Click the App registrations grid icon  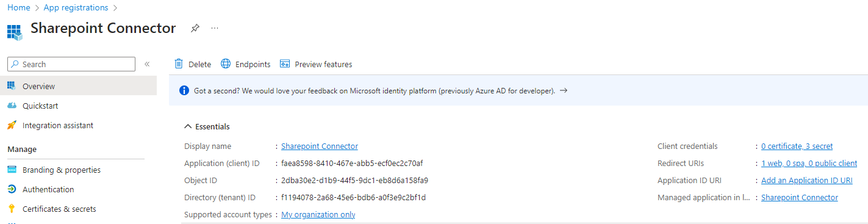pos(15,32)
